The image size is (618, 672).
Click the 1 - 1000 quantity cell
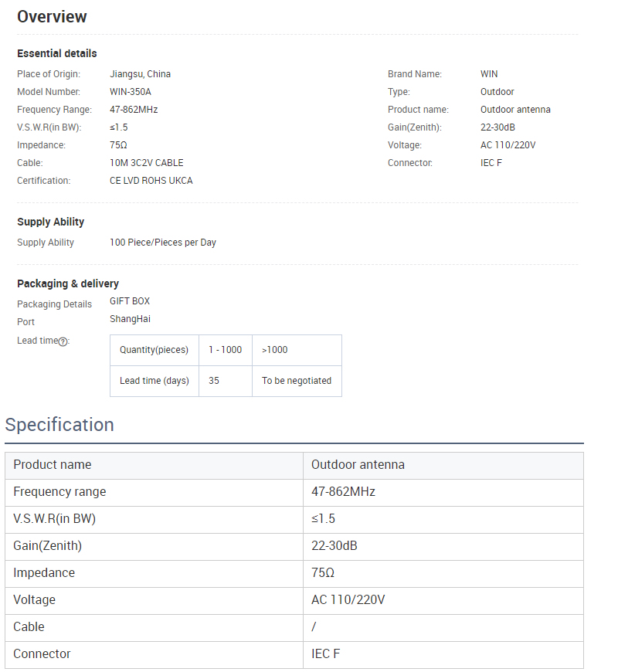[225, 350]
